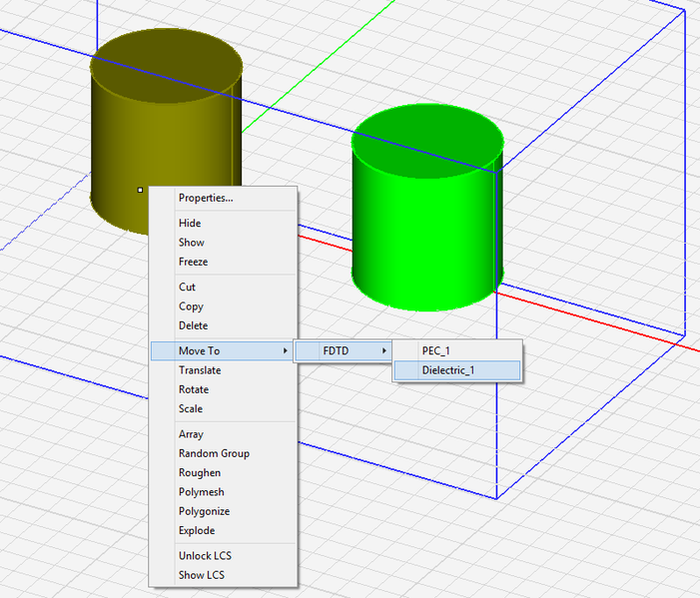The width and height of the screenshot is (700, 598).
Task: Expand the FDTD submenu arrow
Action: coord(385,350)
